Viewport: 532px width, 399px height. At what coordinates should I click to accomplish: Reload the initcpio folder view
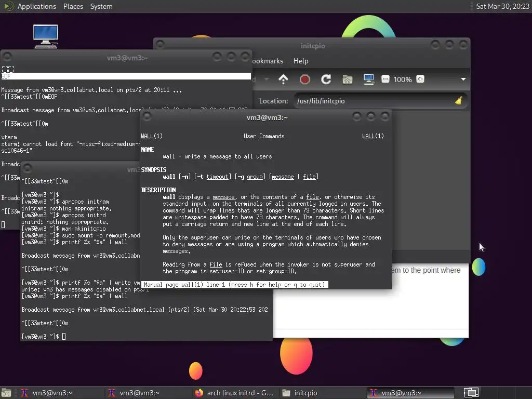[x=326, y=79]
